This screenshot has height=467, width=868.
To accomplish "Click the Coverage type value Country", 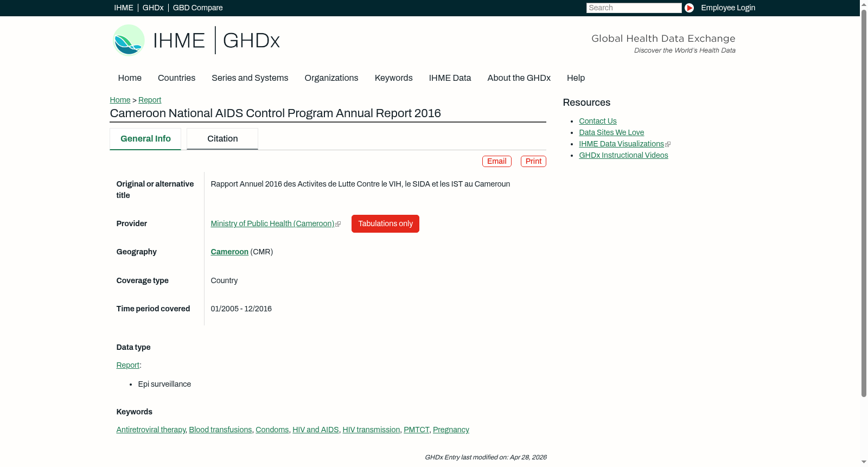I will (224, 280).
